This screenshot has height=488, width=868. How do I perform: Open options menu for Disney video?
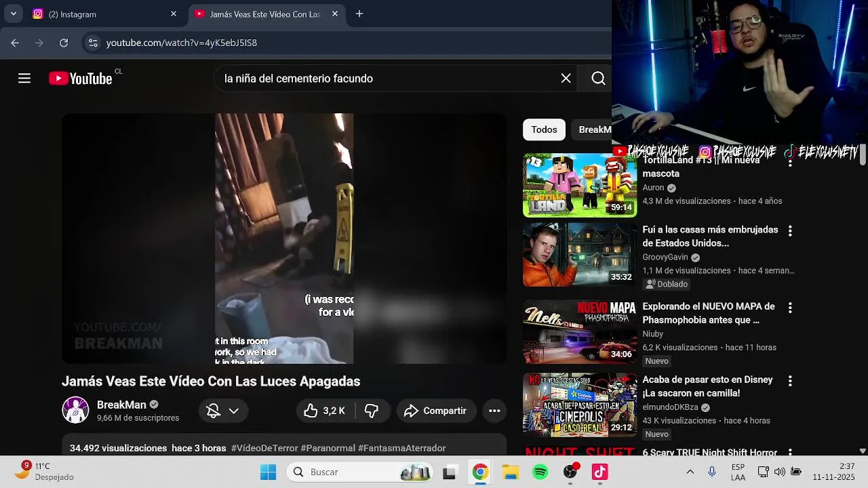pyautogui.click(x=790, y=381)
